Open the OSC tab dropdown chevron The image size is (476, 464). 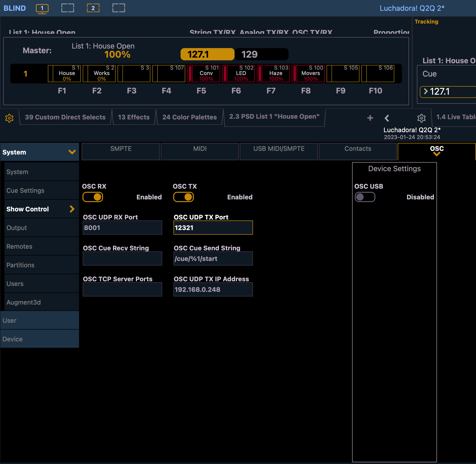437,155
